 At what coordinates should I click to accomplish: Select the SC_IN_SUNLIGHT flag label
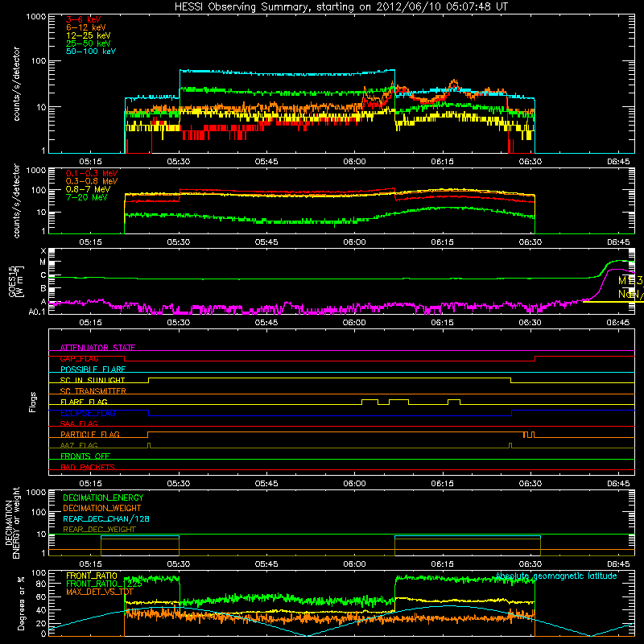(x=93, y=380)
